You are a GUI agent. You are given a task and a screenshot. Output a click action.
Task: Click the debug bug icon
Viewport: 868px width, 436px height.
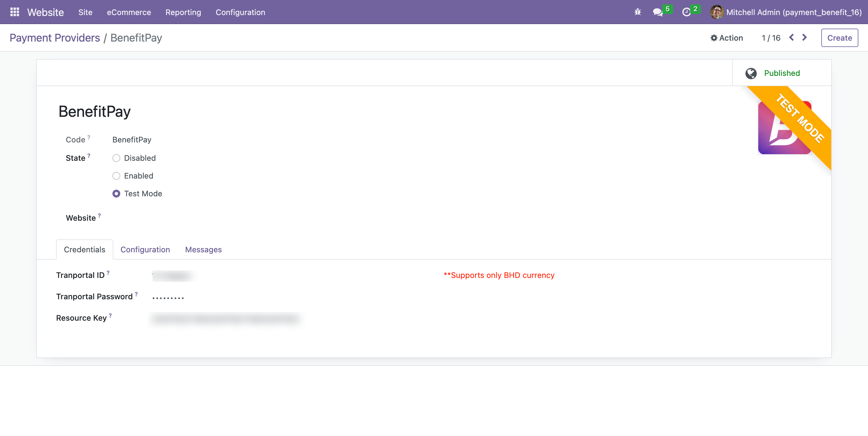(637, 12)
